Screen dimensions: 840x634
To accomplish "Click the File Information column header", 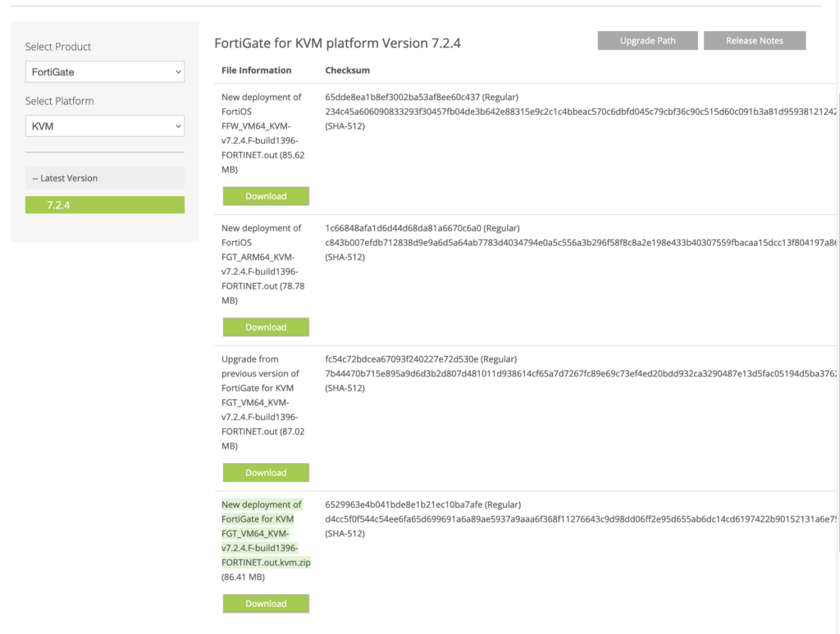I will [x=255, y=70].
